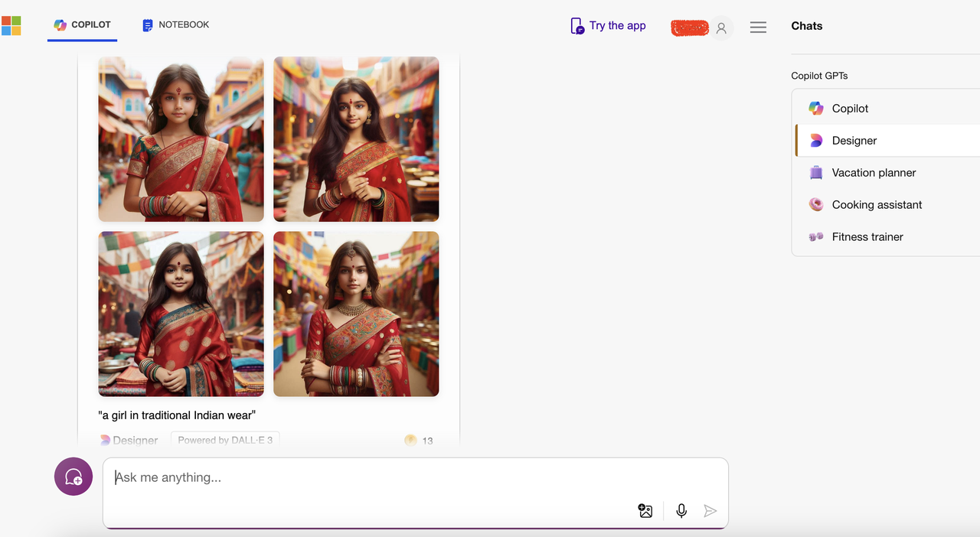This screenshot has width=980, height=537.
Task: Click the Notebook tab's page icon
Action: click(x=148, y=25)
